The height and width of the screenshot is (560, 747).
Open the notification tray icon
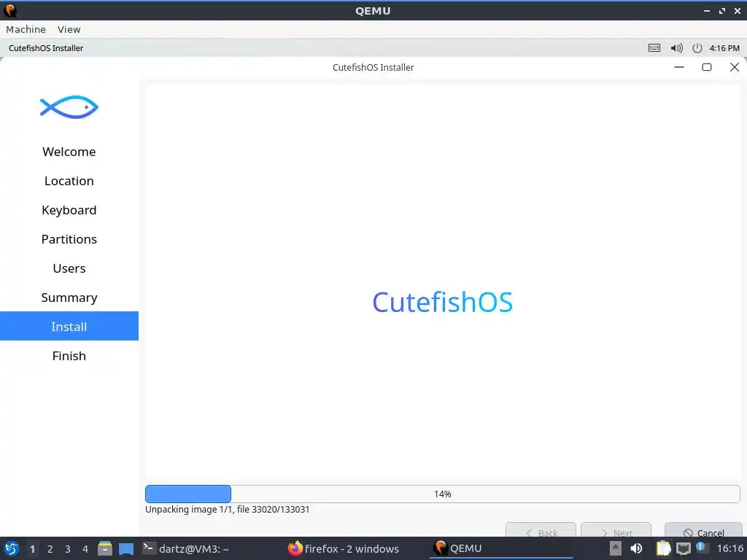tap(701, 547)
